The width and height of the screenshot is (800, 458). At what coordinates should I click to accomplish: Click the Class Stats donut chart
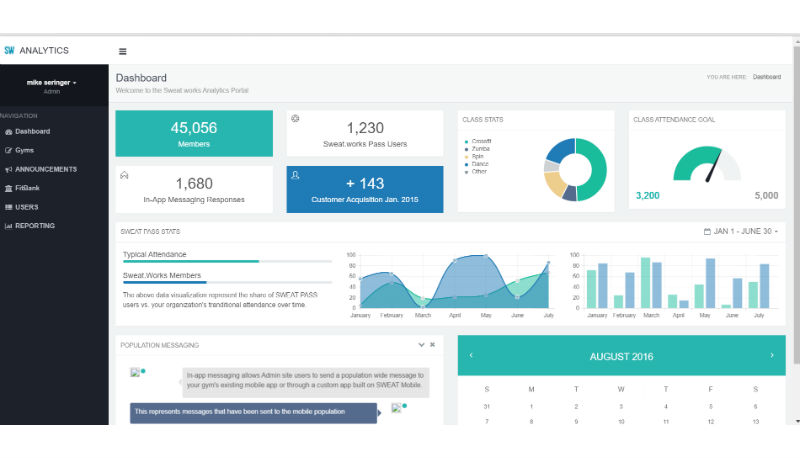click(x=575, y=170)
